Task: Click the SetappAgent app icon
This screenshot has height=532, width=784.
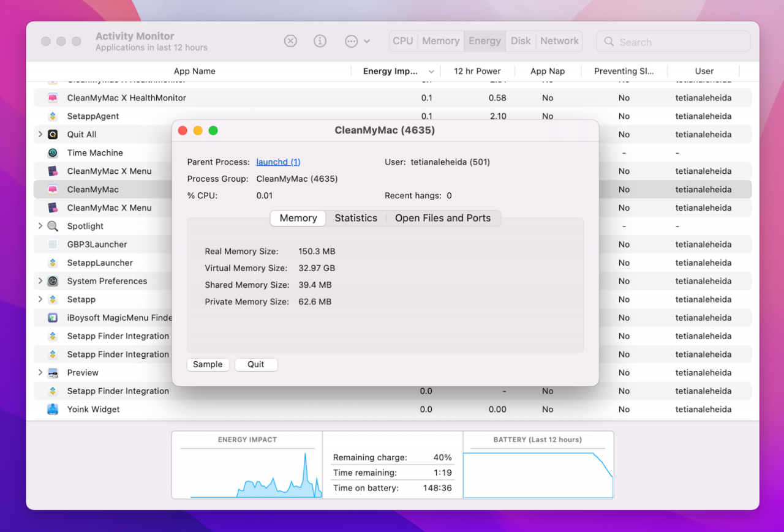Action: (x=53, y=116)
